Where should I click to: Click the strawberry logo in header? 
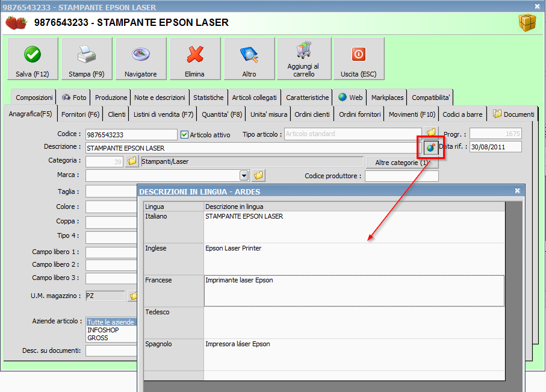click(x=16, y=23)
